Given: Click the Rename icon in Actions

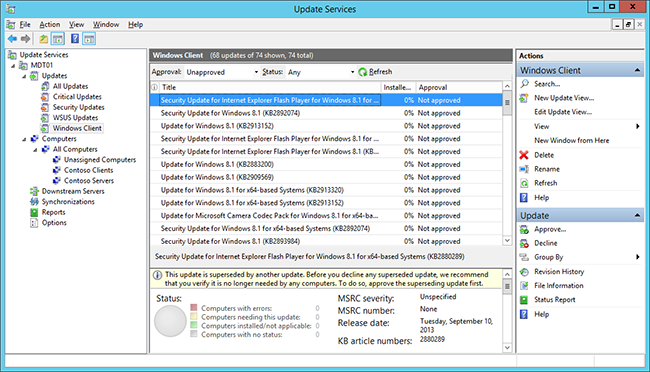Looking at the screenshot, I should click(x=524, y=169).
